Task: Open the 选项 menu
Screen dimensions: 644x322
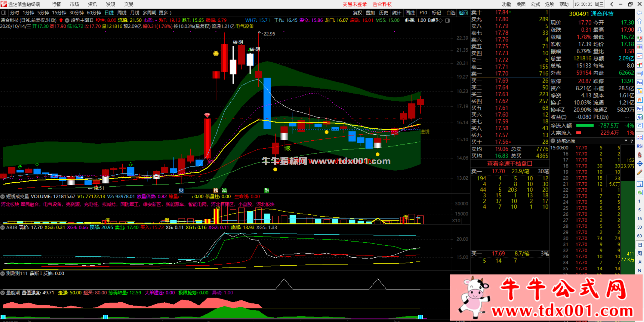Action: [x=550, y=4]
